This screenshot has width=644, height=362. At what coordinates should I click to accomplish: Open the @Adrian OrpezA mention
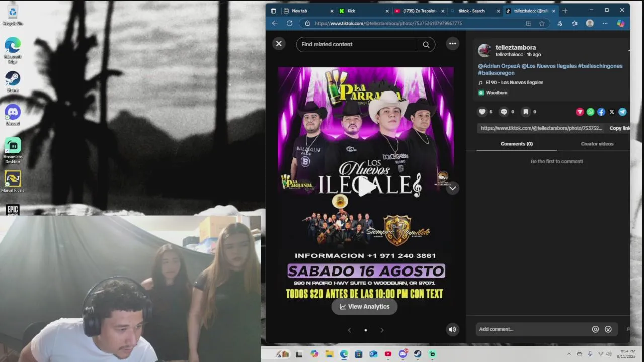pos(499,66)
